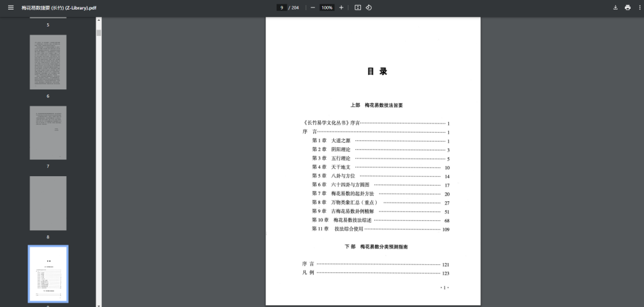
Task: Click 第8章 万物类象汇总 entry
Action: (380, 203)
